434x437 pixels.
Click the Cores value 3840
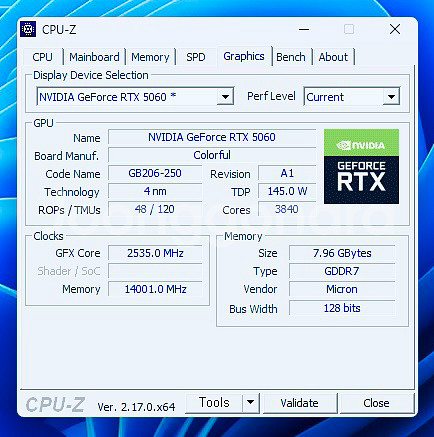click(287, 209)
